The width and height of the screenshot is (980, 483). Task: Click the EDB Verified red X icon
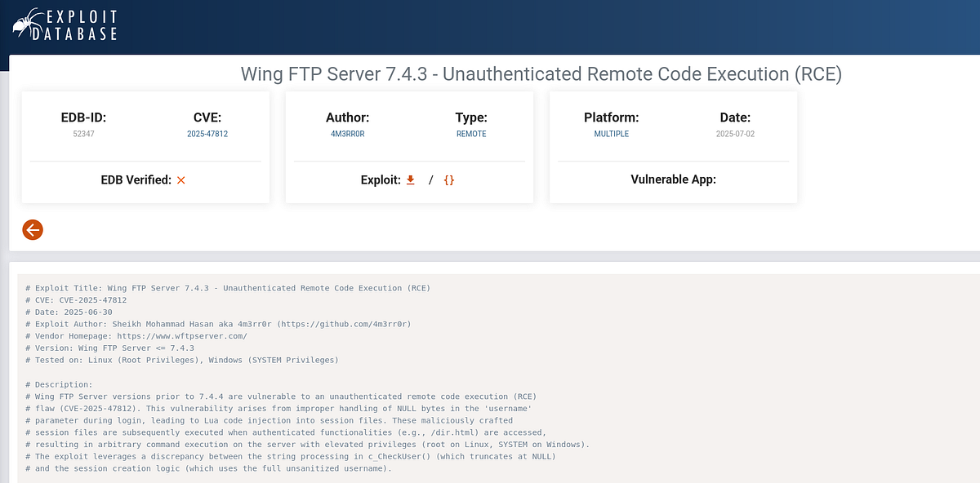click(x=181, y=179)
